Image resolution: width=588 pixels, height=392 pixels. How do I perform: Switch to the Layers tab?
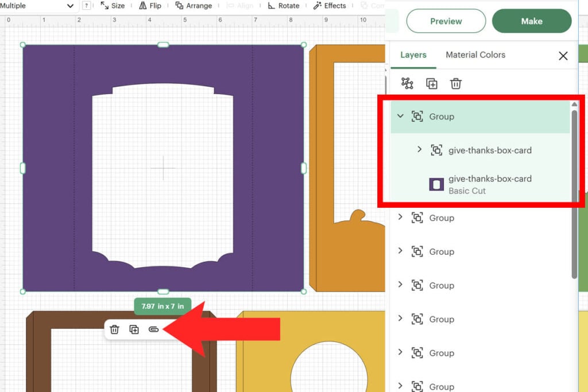[x=413, y=55]
